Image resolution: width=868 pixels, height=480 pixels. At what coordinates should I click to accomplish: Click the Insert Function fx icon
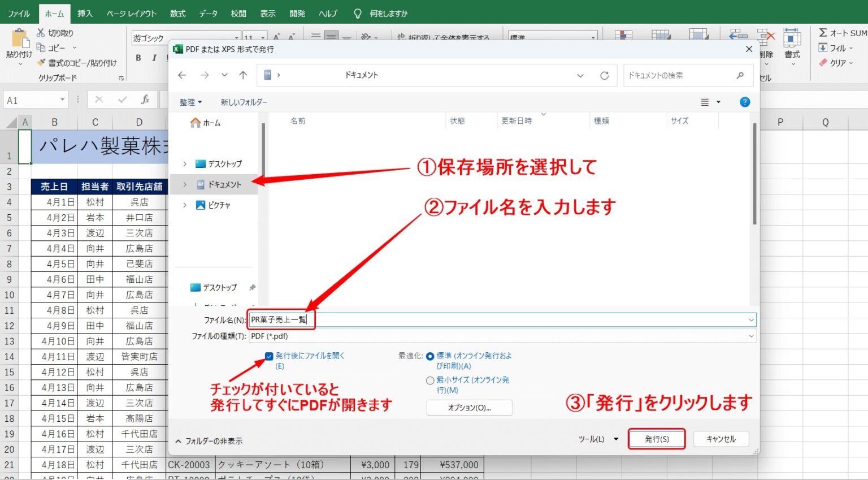145,100
